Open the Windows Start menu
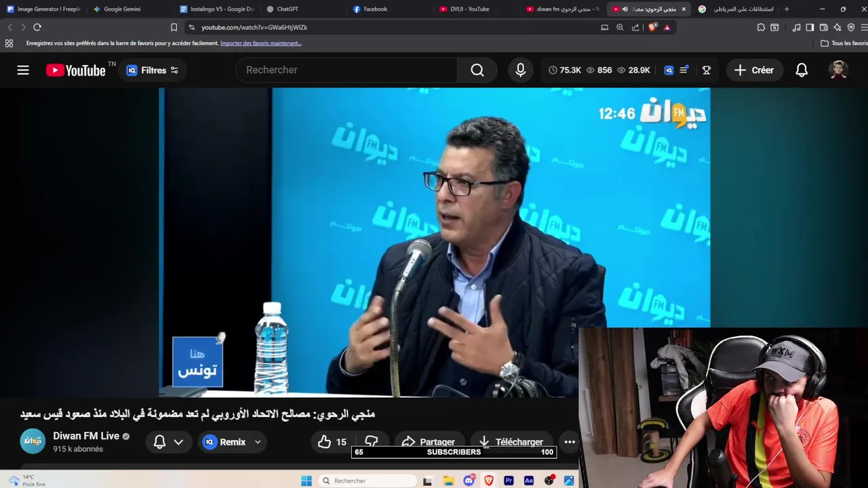The image size is (868, 488). pyautogui.click(x=307, y=481)
